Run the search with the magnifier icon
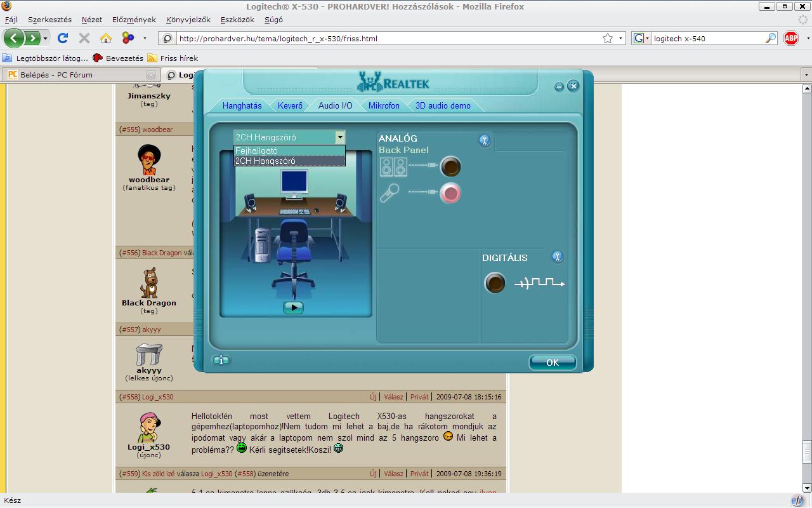This screenshot has height=508, width=812. (770, 38)
